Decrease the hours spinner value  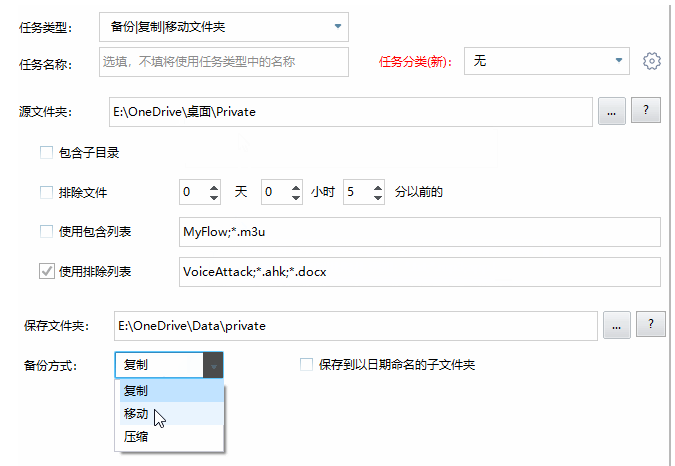coord(296,197)
